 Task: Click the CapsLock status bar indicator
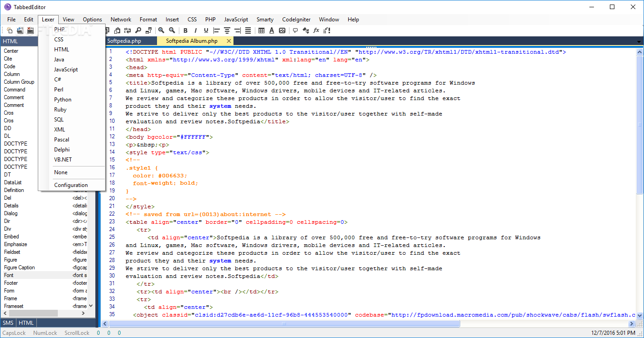click(14, 333)
